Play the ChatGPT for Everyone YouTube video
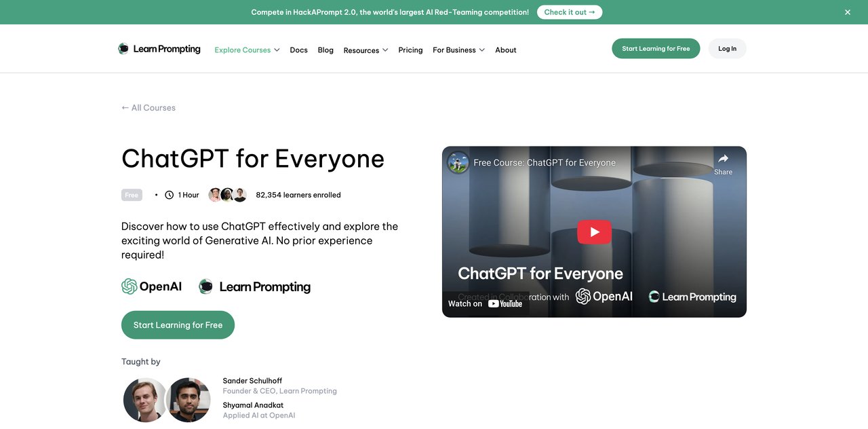868x429 pixels. 594,232
